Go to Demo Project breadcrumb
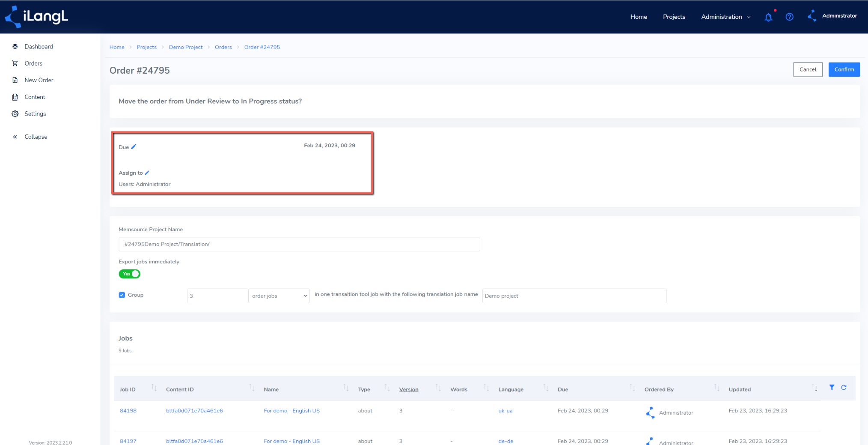Image resolution: width=868 pixels, height=445 pixels. [x=186, y=47]
